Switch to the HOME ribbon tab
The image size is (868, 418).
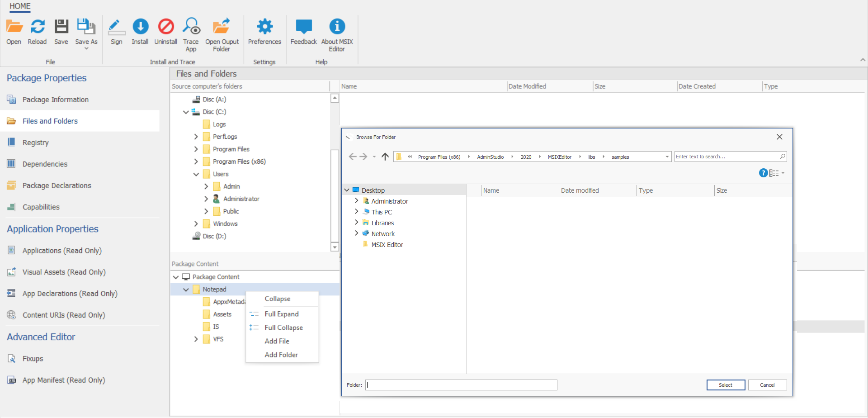pyautogui.click(x=20, y=7)
